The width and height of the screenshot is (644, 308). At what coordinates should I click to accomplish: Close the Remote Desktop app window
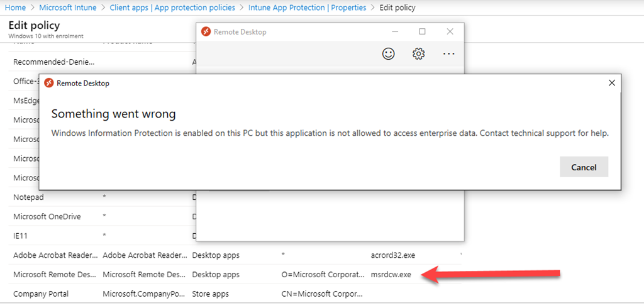pos(450,31)
